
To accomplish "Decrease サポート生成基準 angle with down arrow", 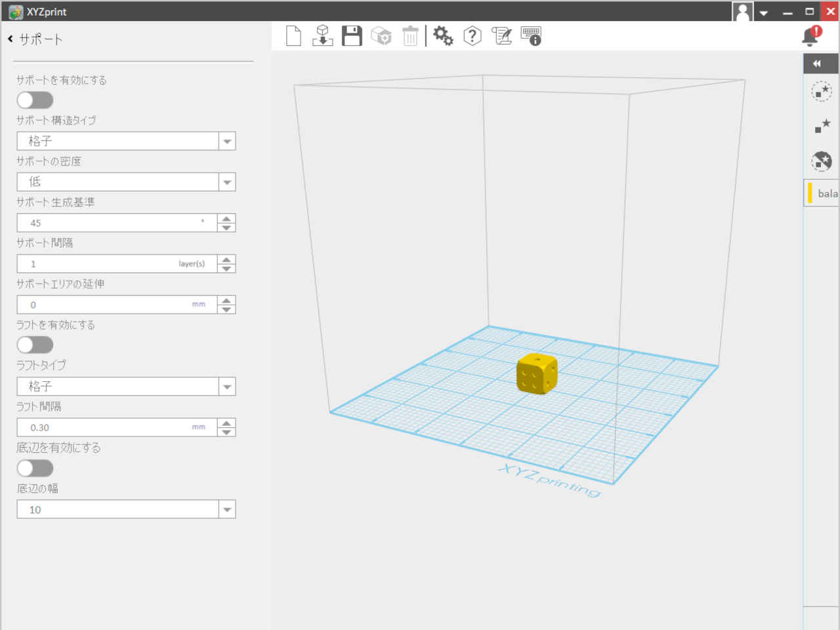I will tap(226, 228).
